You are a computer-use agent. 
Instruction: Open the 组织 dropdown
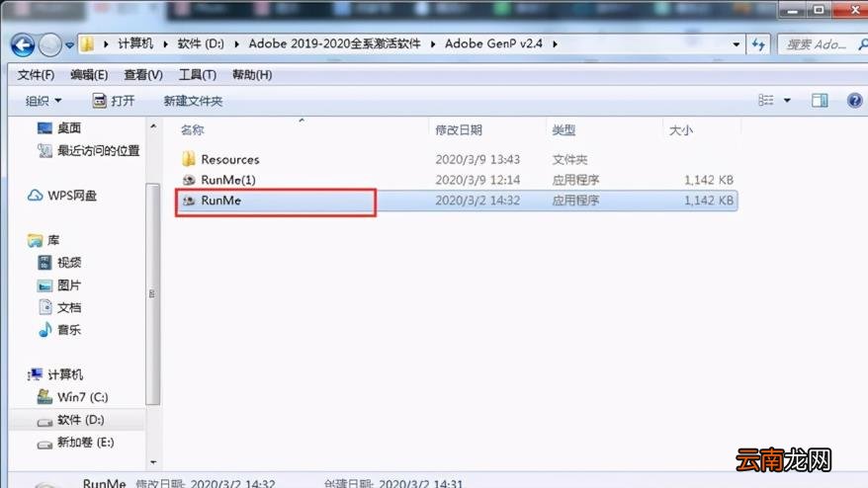(43, 101)
